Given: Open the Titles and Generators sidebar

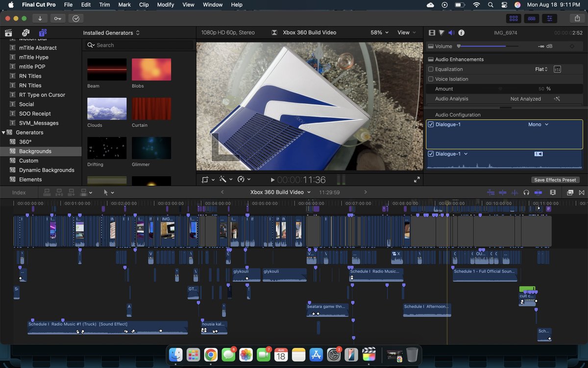Looking at the screenshot, I should pyautogui.click(x=43, y=33).
